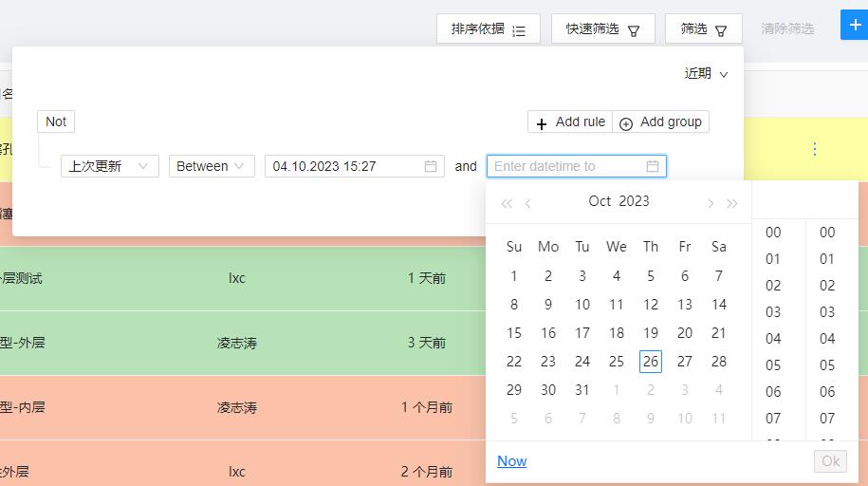Expand the 近期 dropdown
Image resolution: width=868 pixels, height=486 pixels.
707,74
